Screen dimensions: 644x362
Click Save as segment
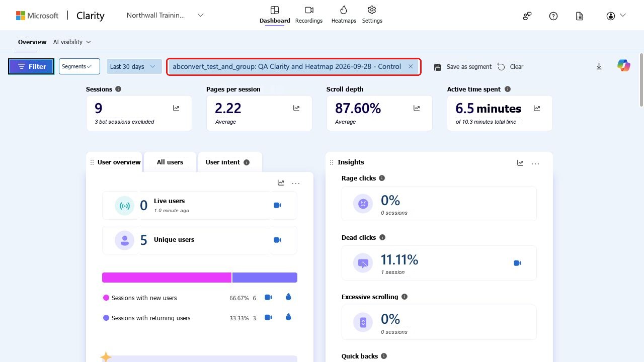pos(463,66)
